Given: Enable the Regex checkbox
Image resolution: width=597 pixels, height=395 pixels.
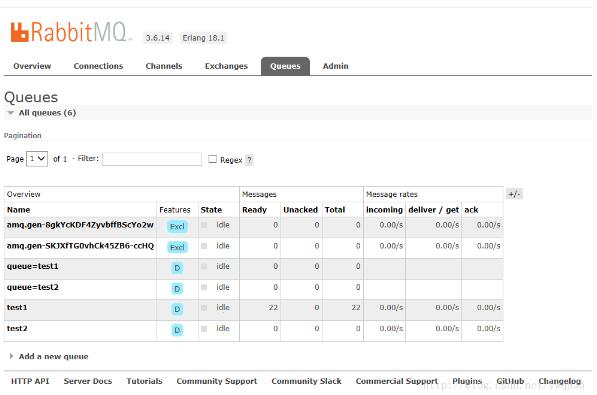Looking at the screenshot, I should [212, 159].
